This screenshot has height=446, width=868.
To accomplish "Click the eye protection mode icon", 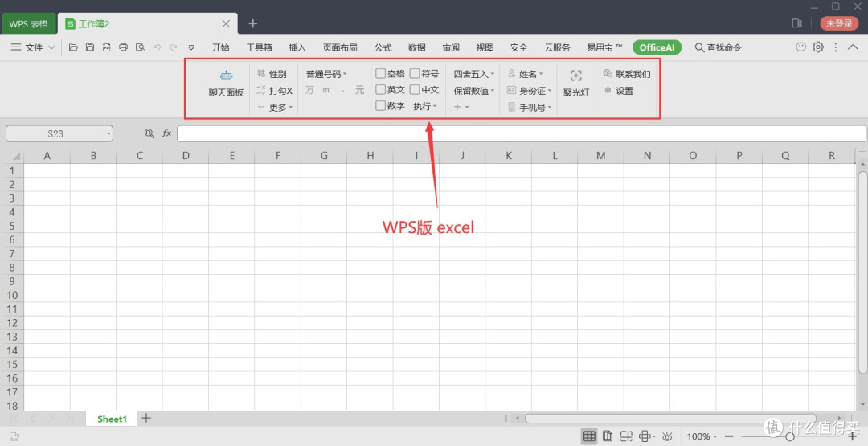I will [x=665, y=436].
